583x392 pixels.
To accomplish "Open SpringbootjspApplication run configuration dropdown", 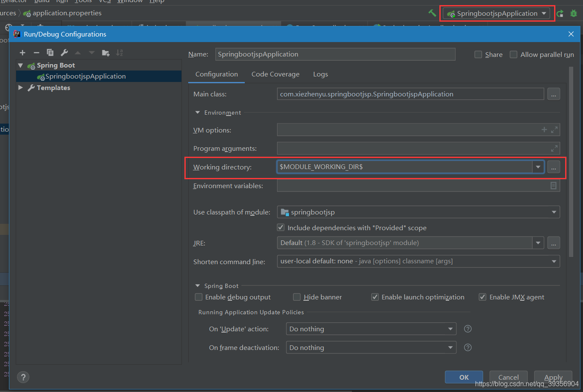I will (x=496, y=14).
